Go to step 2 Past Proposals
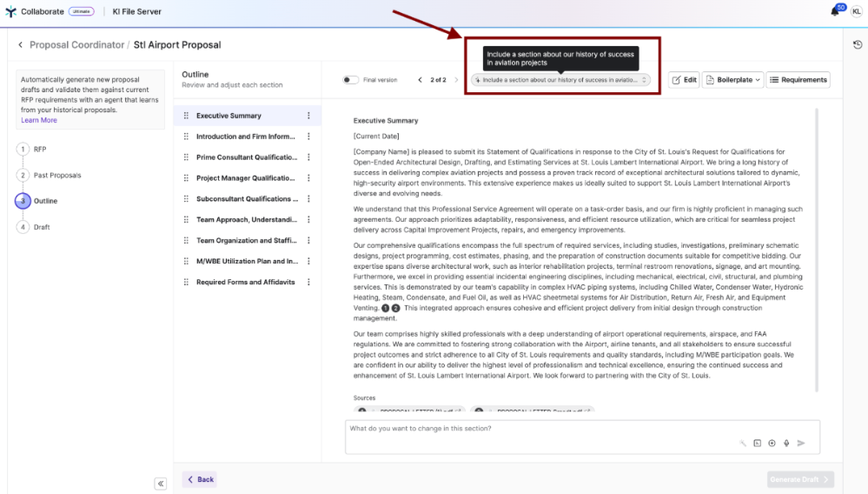The height and width of the screenshot is (494, 868). 50,175
